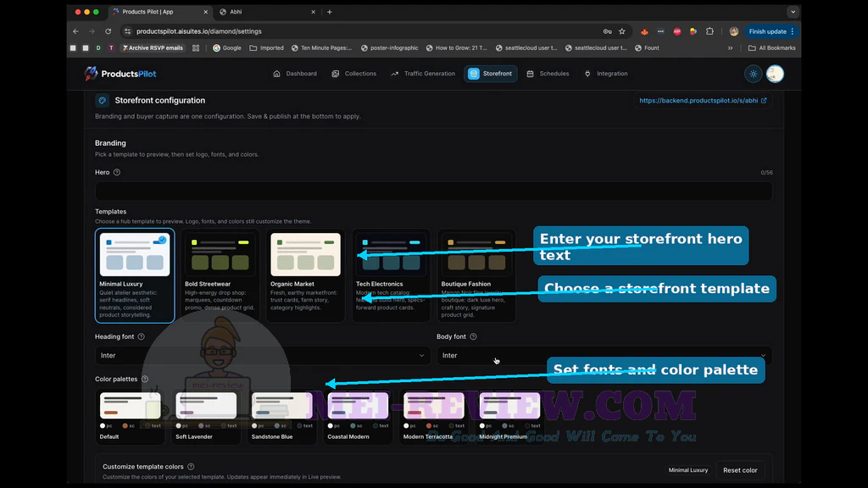
Task: Go back with the browser back arrow
Action: pos(75,31)
